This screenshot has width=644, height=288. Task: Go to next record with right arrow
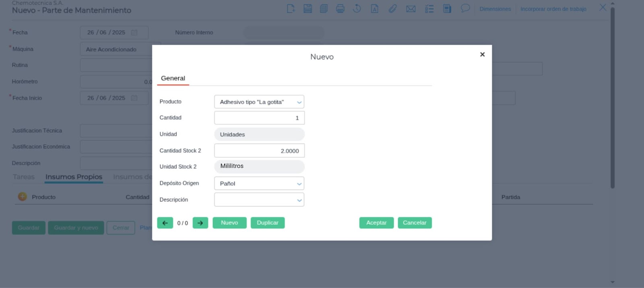click(200, 223)
